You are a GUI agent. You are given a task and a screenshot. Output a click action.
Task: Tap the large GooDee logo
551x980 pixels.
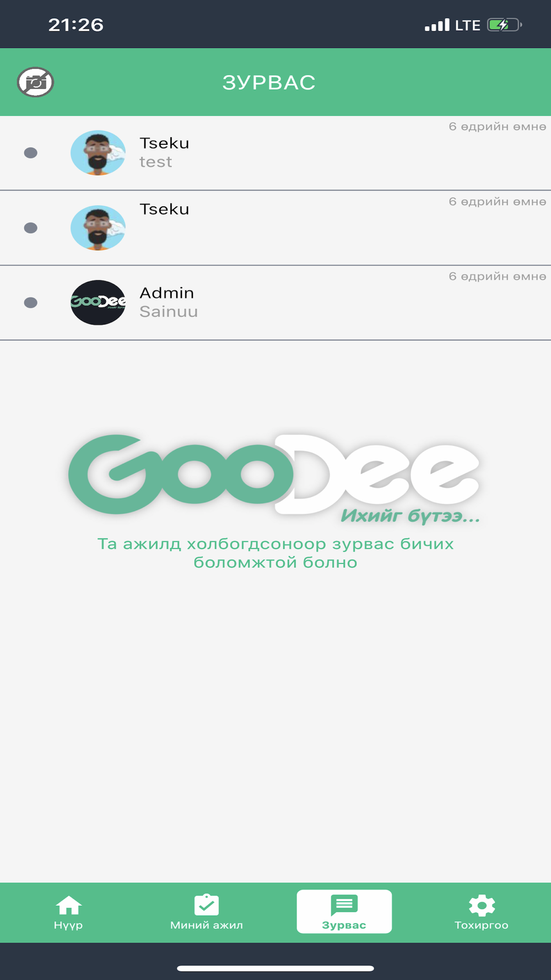click(274, 478)
